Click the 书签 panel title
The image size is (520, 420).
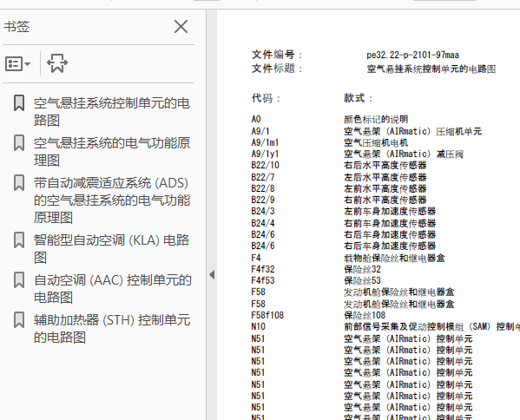pos(16,27)
